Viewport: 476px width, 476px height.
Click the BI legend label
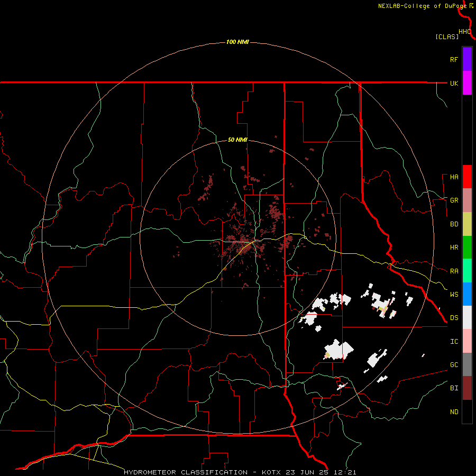(x=454, y=388)
